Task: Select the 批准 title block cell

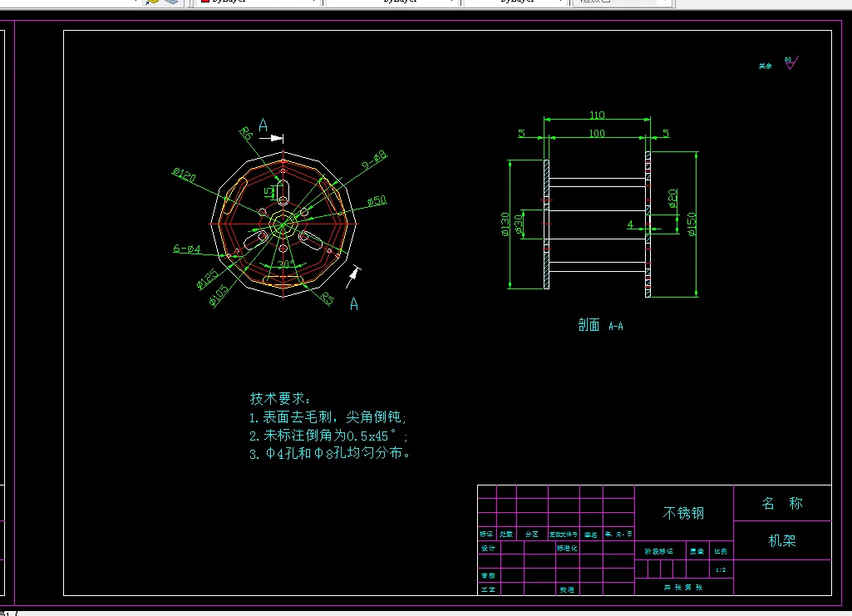Action: [567, 589]
